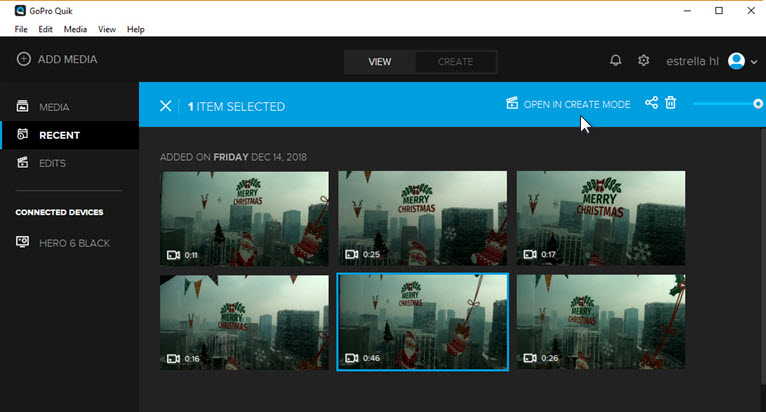
Task: Click the '1 ITEM SELECTED' text
Action: (236, 107)
